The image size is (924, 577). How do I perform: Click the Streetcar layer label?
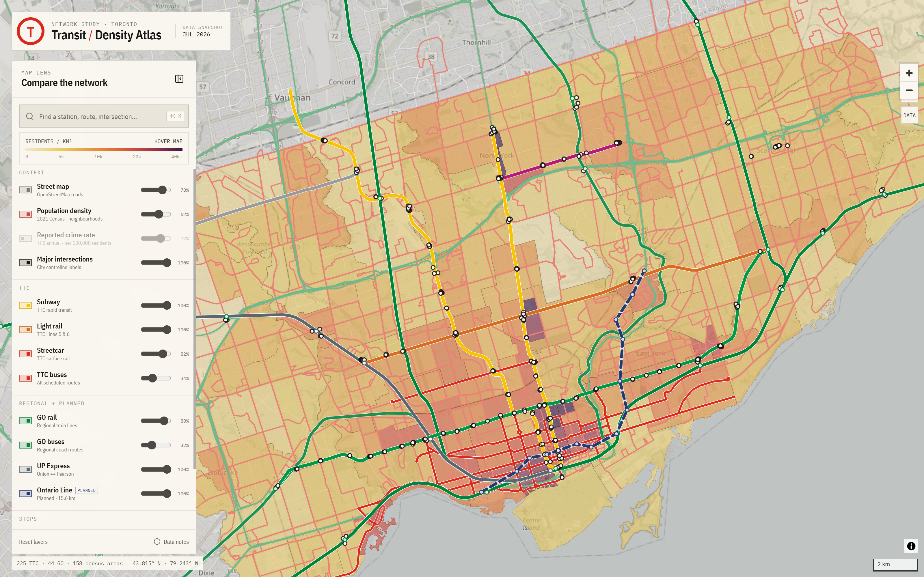(x=50, y=350)
